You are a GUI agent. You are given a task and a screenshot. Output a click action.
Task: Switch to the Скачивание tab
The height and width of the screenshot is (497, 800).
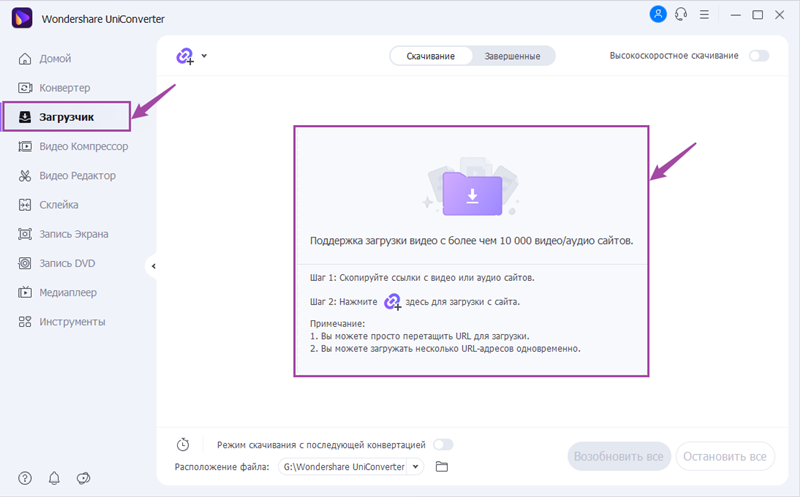[x=431, y=56]
